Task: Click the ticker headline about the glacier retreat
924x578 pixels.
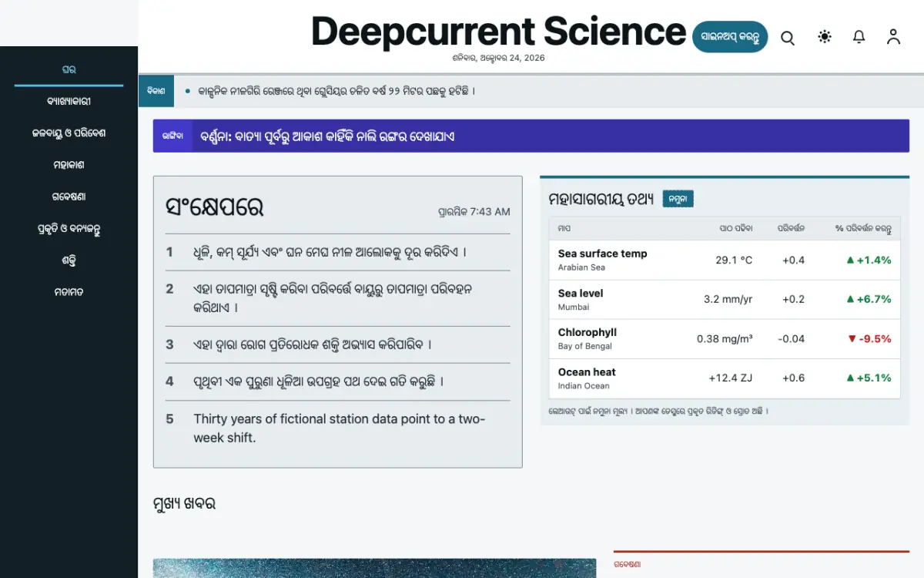Action: 336,91
